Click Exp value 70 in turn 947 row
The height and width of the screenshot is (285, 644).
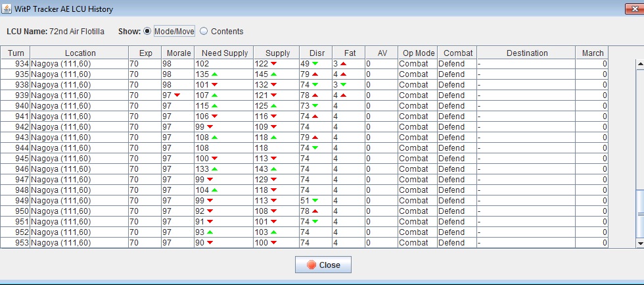coord(145,180)
